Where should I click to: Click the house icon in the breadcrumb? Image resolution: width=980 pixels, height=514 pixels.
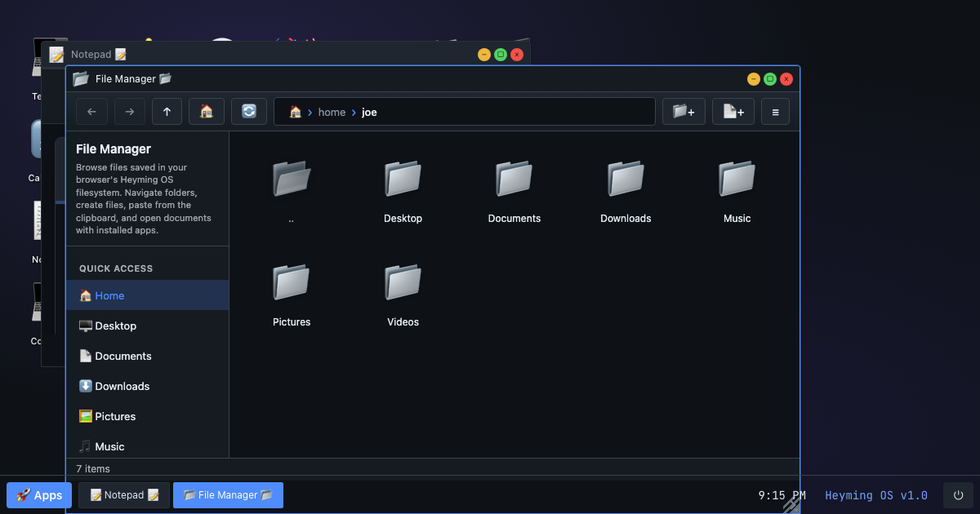296,112
